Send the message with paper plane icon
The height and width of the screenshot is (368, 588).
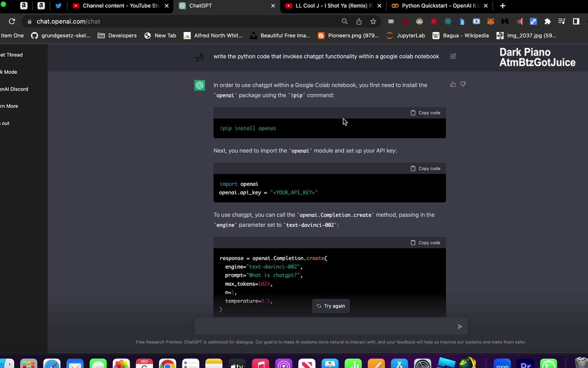click(460, 326)
